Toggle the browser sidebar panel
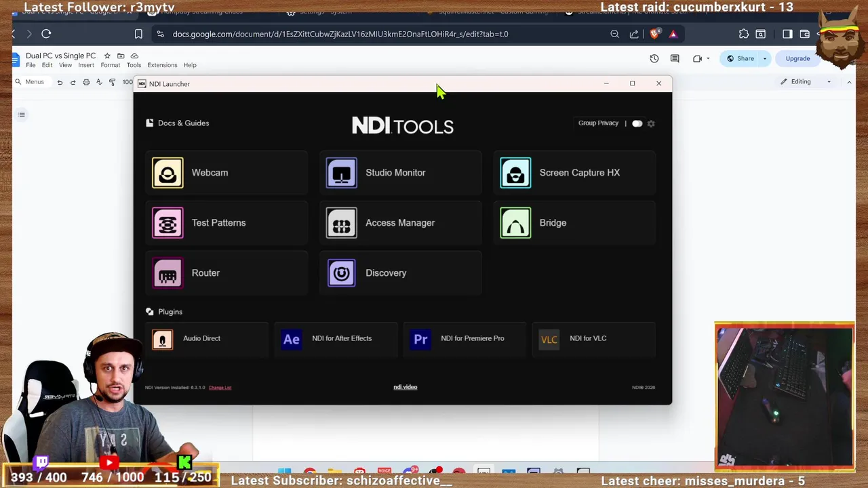Screen dimensions: 868x488 pos(787,34)
